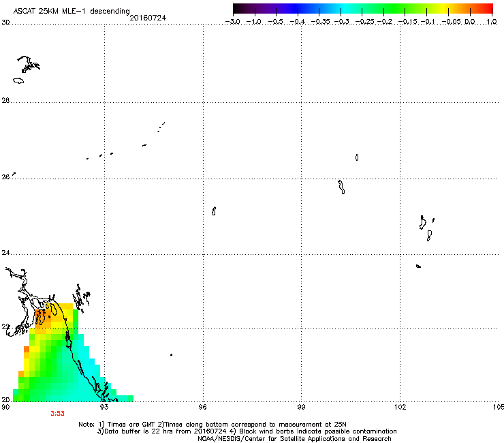Click the color bar label 1.0
This screenshot has height=443, width=504.
(492, 22)
